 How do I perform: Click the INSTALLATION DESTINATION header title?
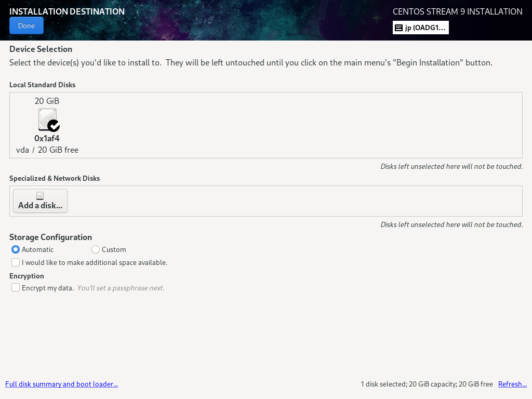(x=67, y=11)
